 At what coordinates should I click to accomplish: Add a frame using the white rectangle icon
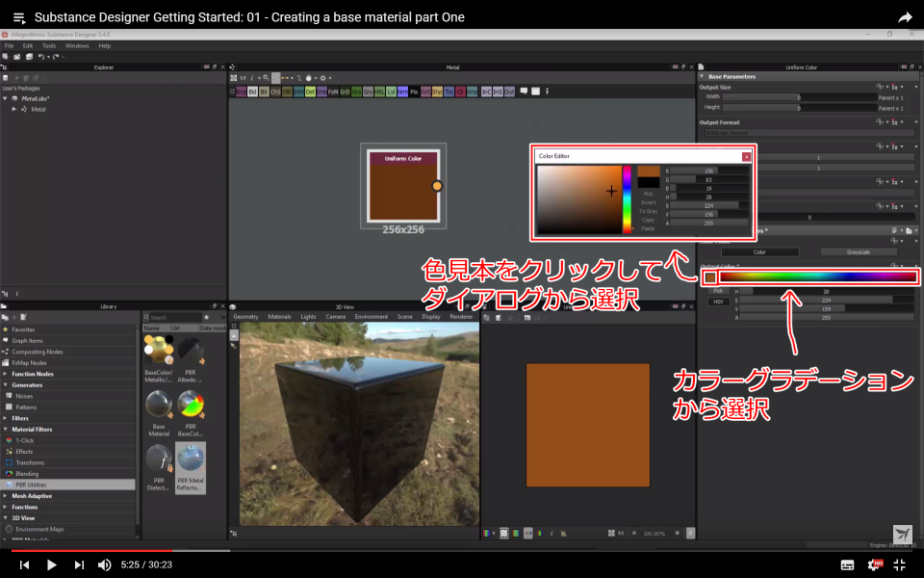(x=536, y=92)
